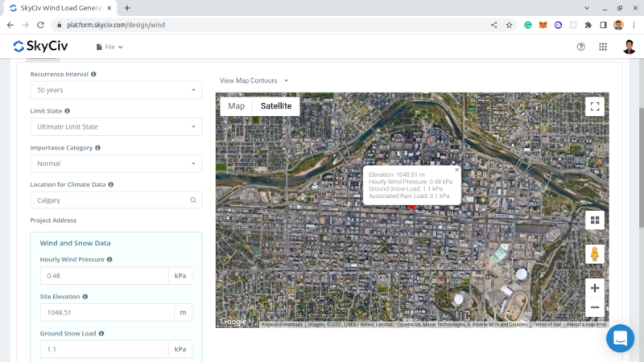
Task: Click the info icon beside Recurrence Interval
Action: 94,74
